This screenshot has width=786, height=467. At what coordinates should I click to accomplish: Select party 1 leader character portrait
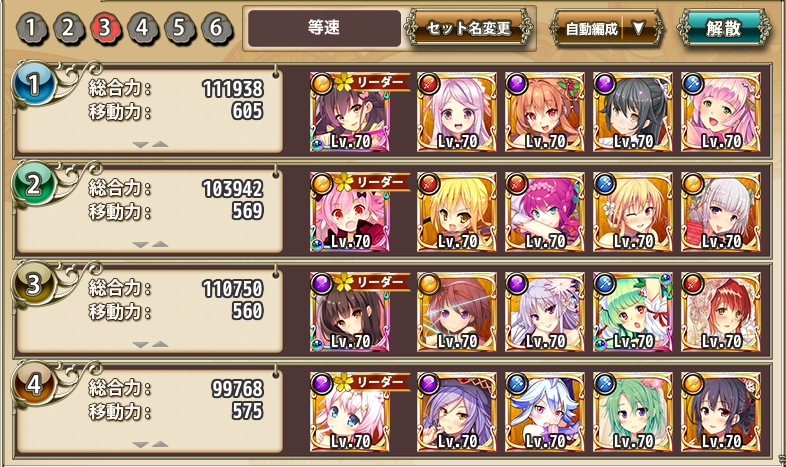tap(350, 112)
